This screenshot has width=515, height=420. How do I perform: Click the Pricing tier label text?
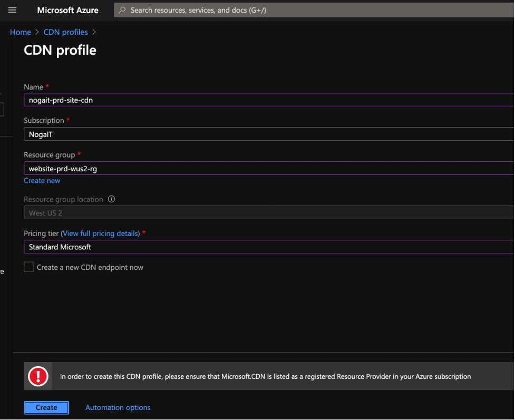[x=41, y=233]
